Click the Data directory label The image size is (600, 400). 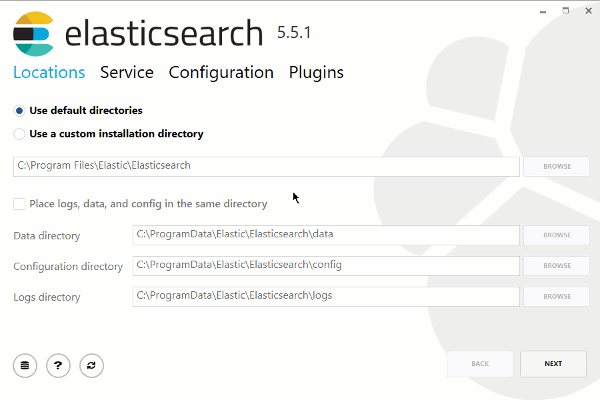[47, 236]
